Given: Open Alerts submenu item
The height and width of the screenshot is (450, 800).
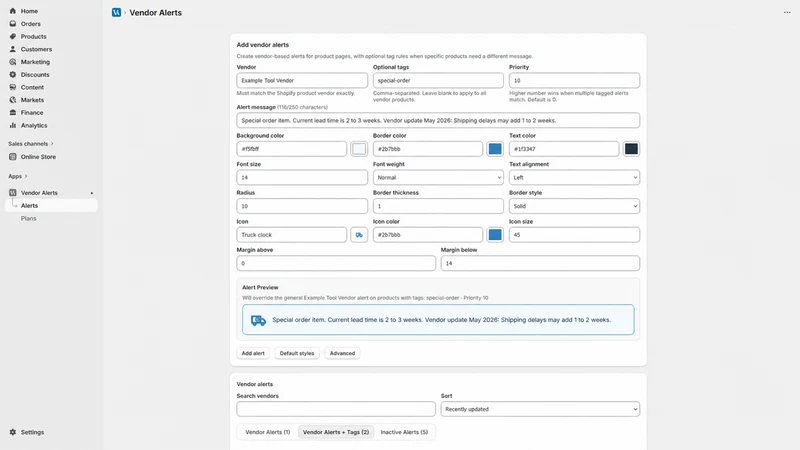Looking at the screenshot, I should (51, 206).
